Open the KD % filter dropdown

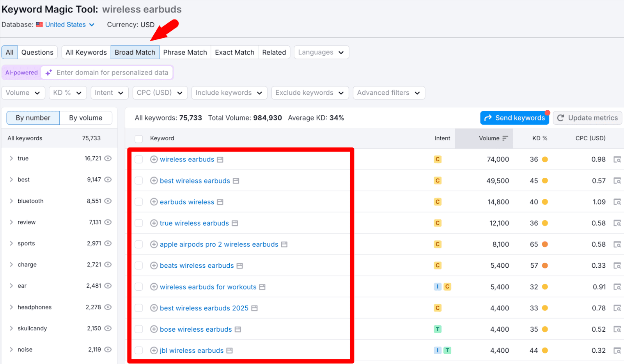pyautogui.click(x=67, y=93)
